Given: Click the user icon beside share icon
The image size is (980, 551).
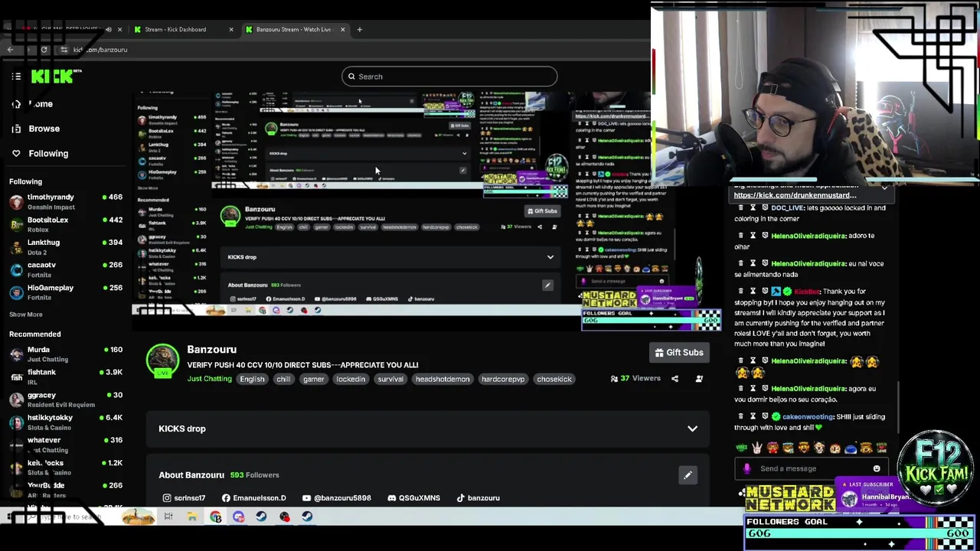Looking at the screenshot, I should point(699,379).
